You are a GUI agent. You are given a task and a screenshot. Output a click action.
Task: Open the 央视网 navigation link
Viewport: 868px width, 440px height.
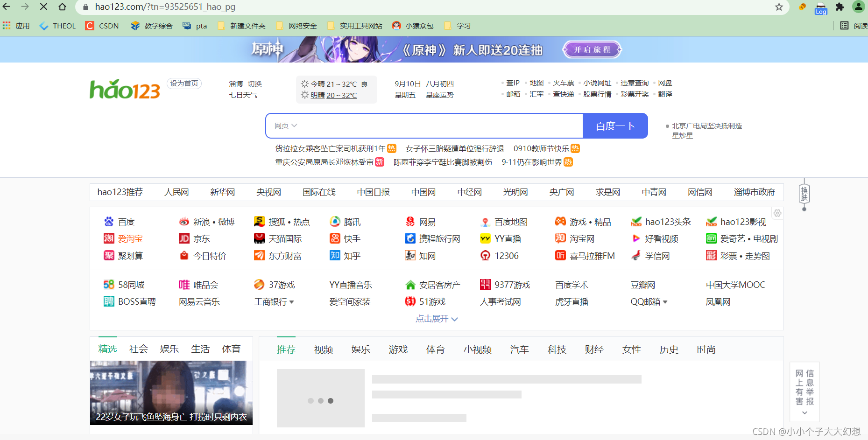(268, 192)
